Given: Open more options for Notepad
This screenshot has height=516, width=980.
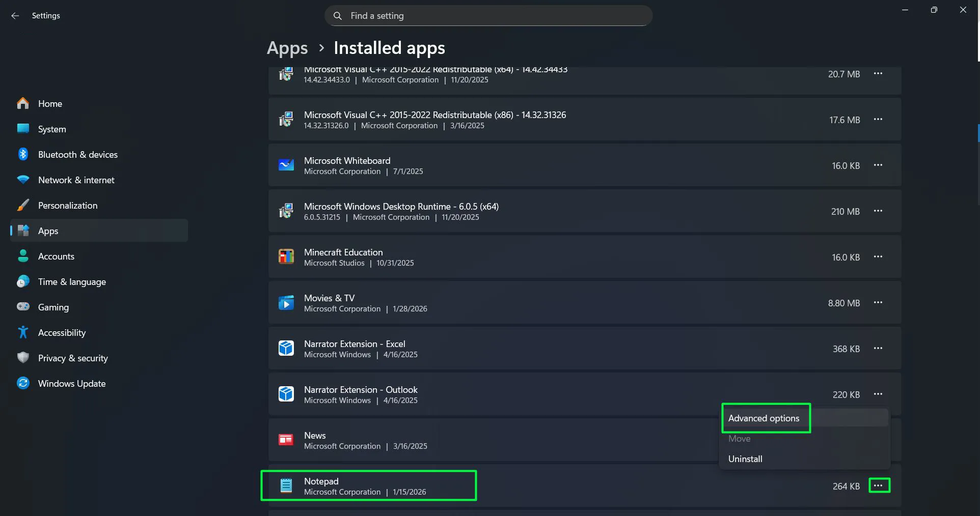Looking at the screenshot, I should point(878,485).
